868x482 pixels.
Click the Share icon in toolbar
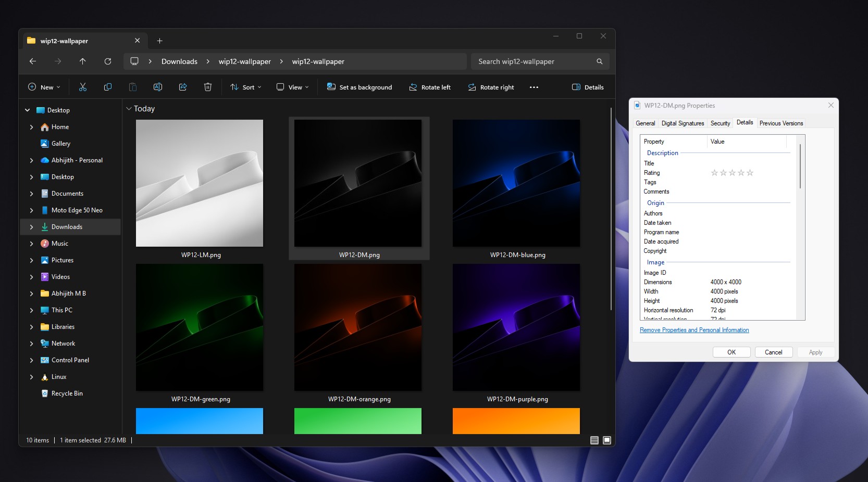coord(183,87)
